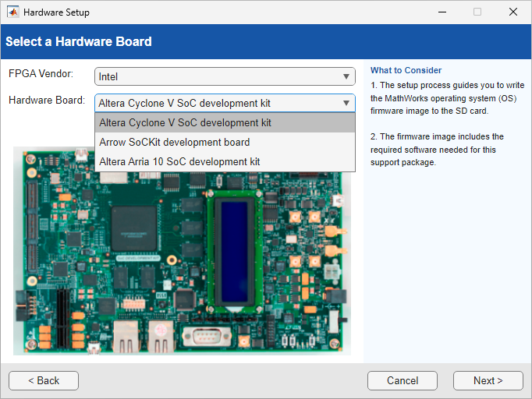Select Altera Cyclone V SoC development kit option
Image resolution: width=532 pixels, height=399 pixels.
(x=225, y=122)
